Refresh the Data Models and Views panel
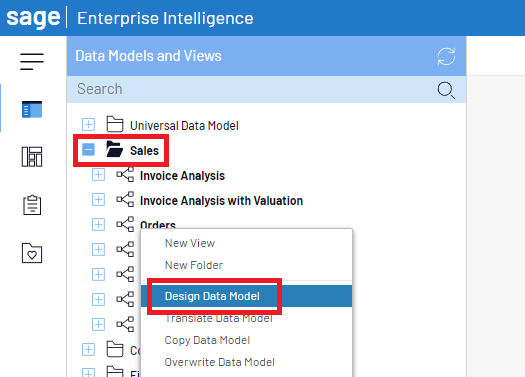525x377 pixels. point(446,56)
